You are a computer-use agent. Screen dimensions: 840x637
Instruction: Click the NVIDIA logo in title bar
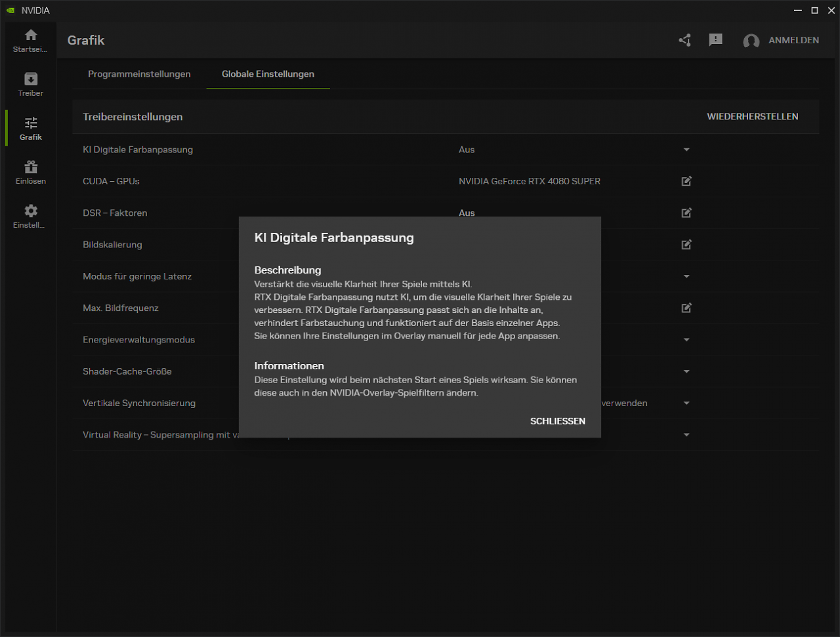pos(10,10)
